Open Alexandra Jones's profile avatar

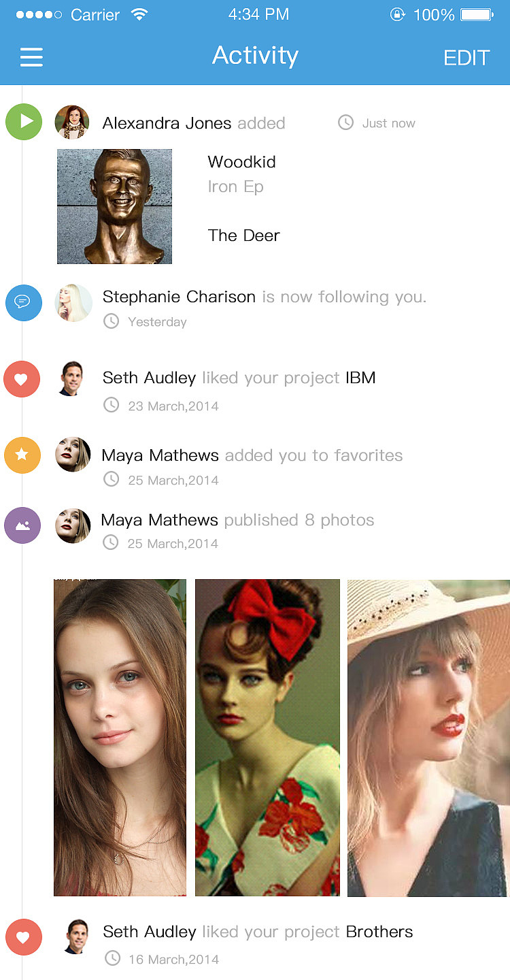point(72,122)
